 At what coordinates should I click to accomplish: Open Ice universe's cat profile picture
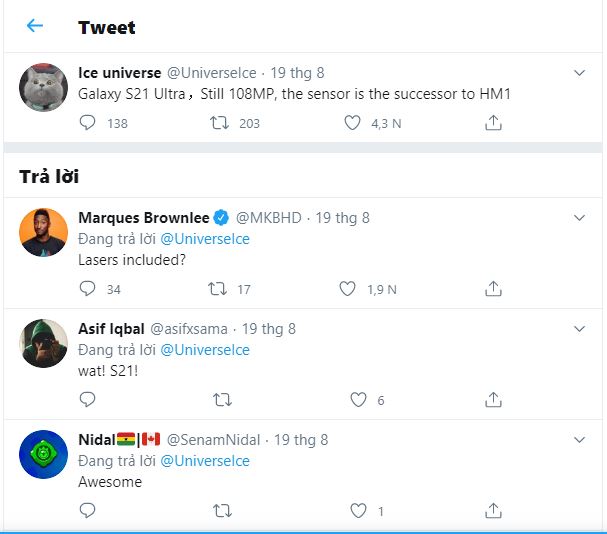pos(44,89)
